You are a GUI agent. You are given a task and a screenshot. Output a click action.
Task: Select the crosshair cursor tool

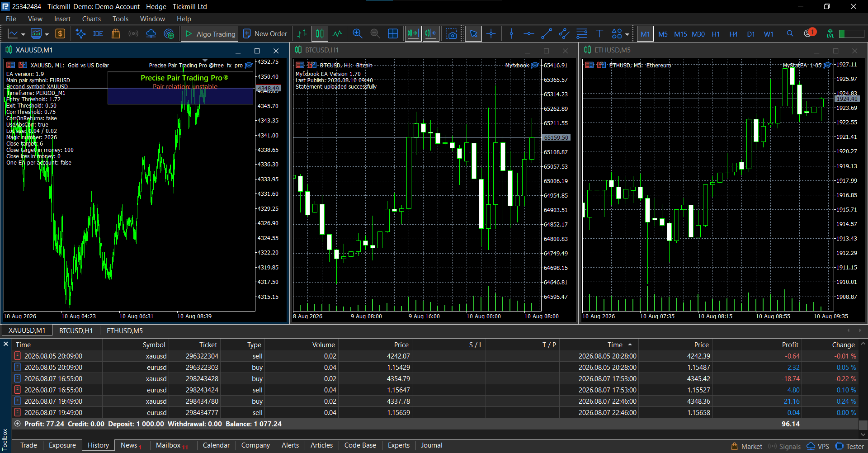(x=491, y=34)
